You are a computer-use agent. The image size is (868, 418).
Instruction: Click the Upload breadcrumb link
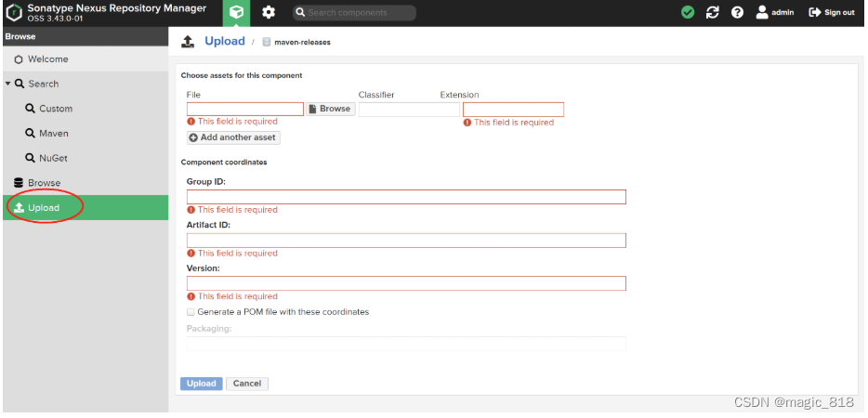225,41
